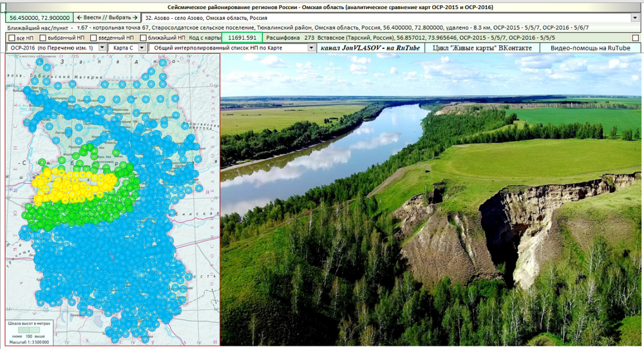Screen dimensions: 644x349
Task: Click the river landscape photo
Action: [431, 200]
